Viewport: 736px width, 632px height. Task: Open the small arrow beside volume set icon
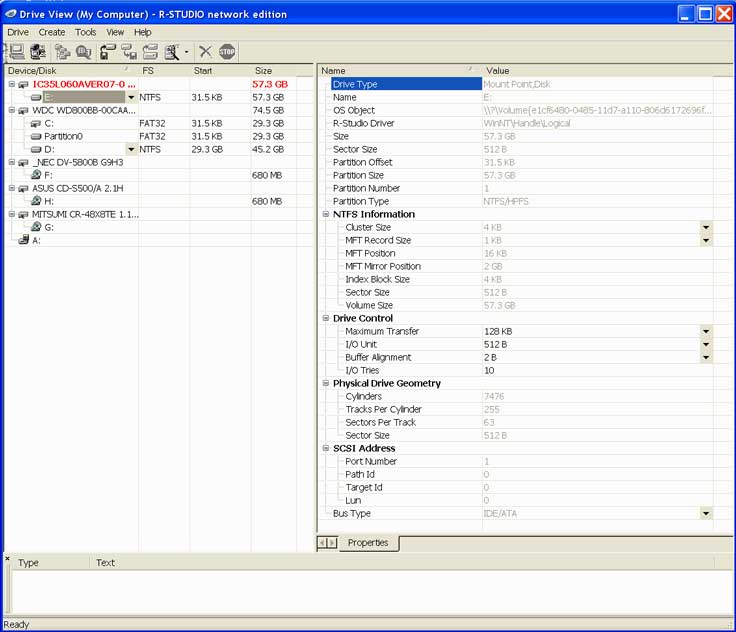click(187, 52)
